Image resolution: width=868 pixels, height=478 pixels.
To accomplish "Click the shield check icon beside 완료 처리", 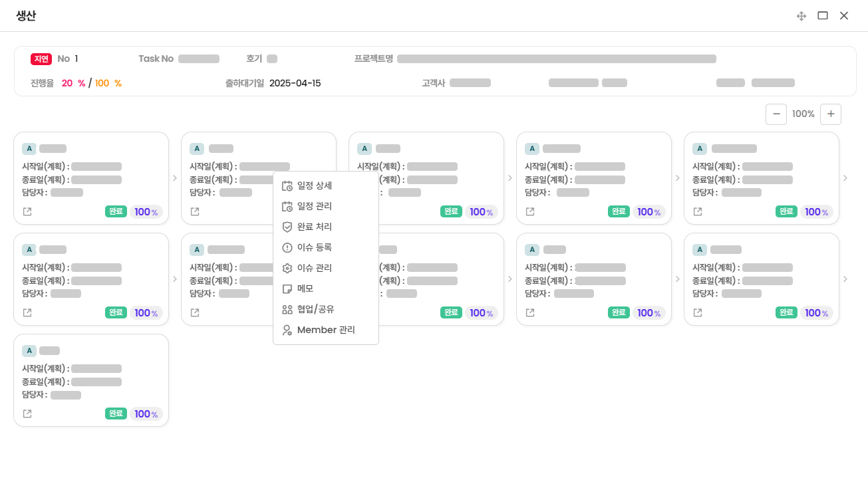I will pos(287,227).
